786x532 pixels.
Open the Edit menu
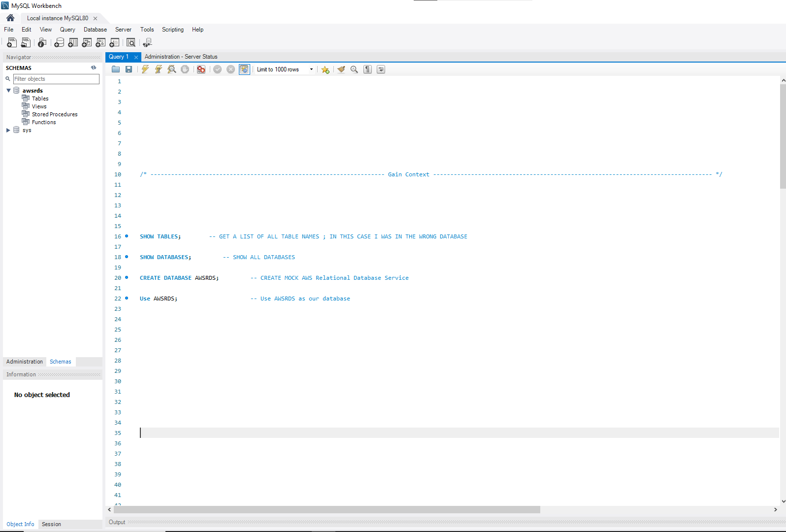[27, 30]
